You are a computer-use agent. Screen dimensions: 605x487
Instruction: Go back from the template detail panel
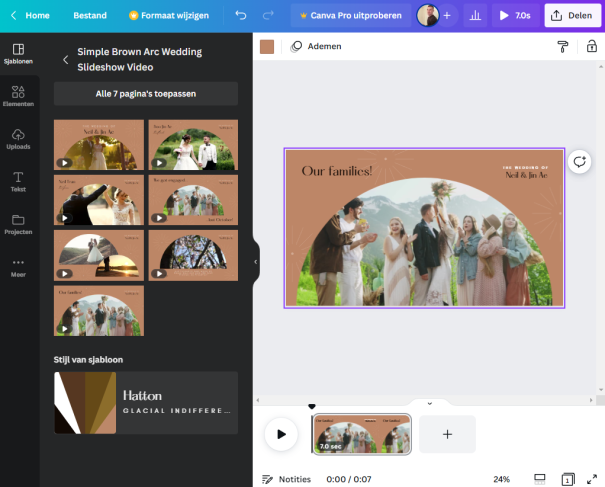tap(66, 60)
